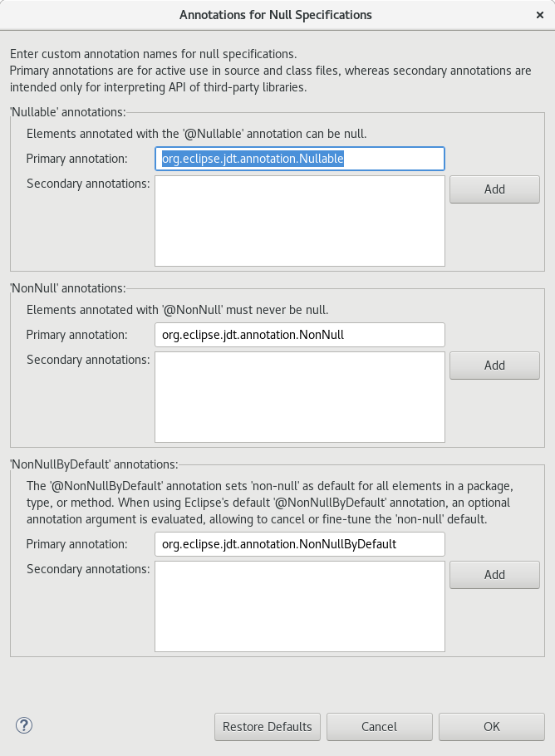
Task: Close the Annotations for Null Specifications dialog
Action: pyautogui.click(x=540, y=14)
